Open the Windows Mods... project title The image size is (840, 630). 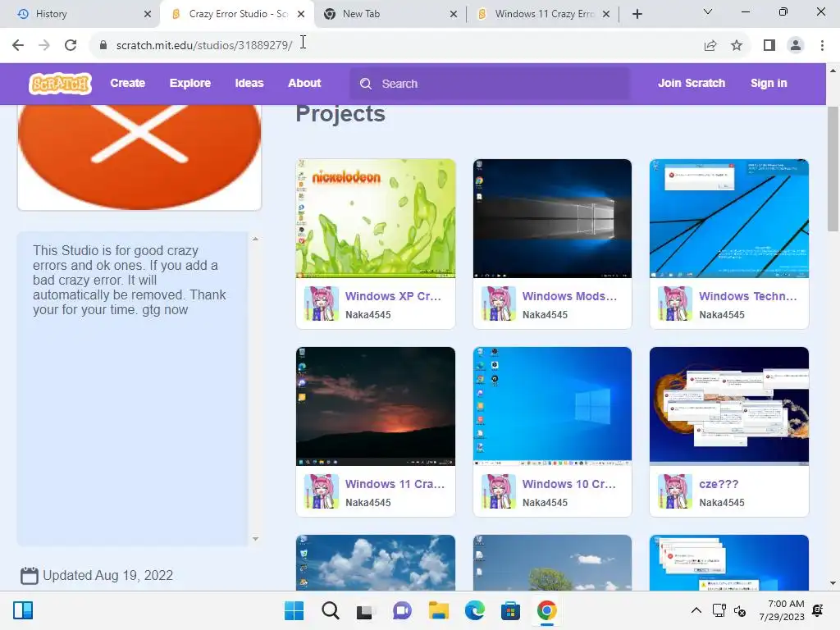(569, 296)
